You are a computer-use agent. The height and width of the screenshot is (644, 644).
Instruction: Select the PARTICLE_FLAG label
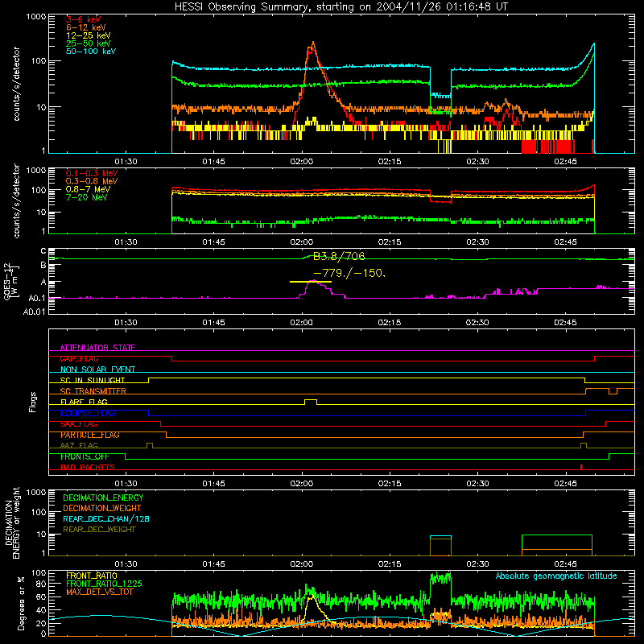[90, 435]
